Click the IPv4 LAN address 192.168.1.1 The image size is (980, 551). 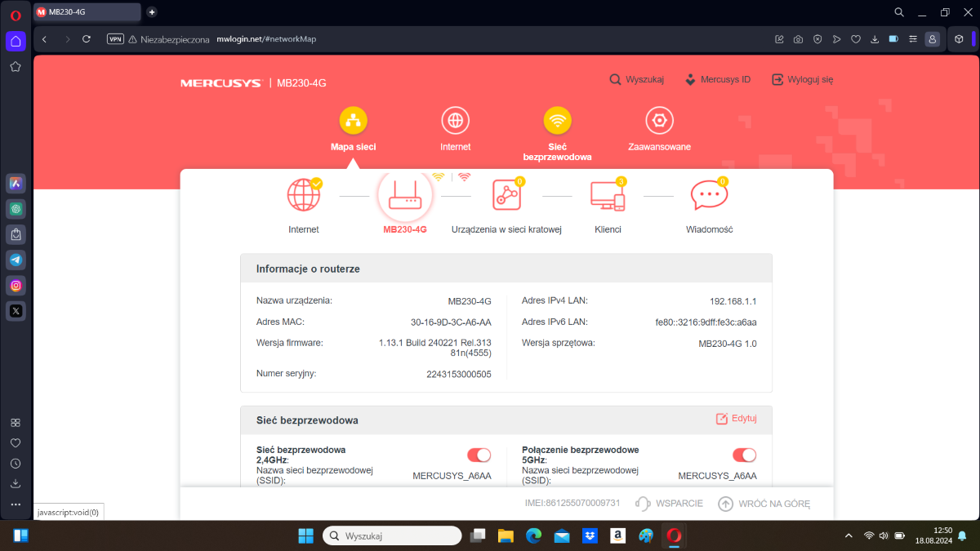point(733,300)
